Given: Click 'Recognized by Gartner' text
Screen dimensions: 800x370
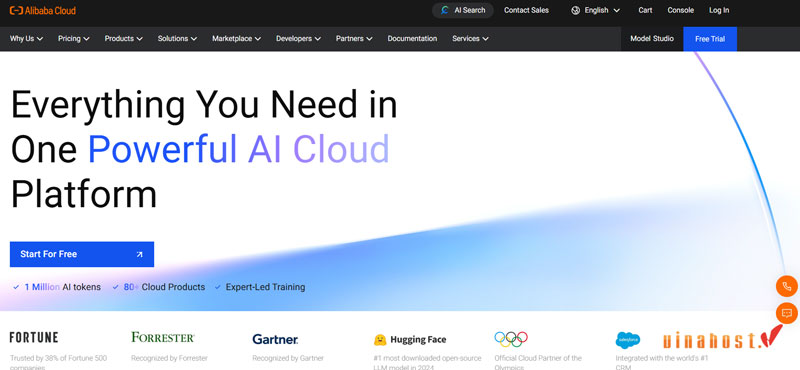Looking at the screenshot, I should tap(288, 358).
